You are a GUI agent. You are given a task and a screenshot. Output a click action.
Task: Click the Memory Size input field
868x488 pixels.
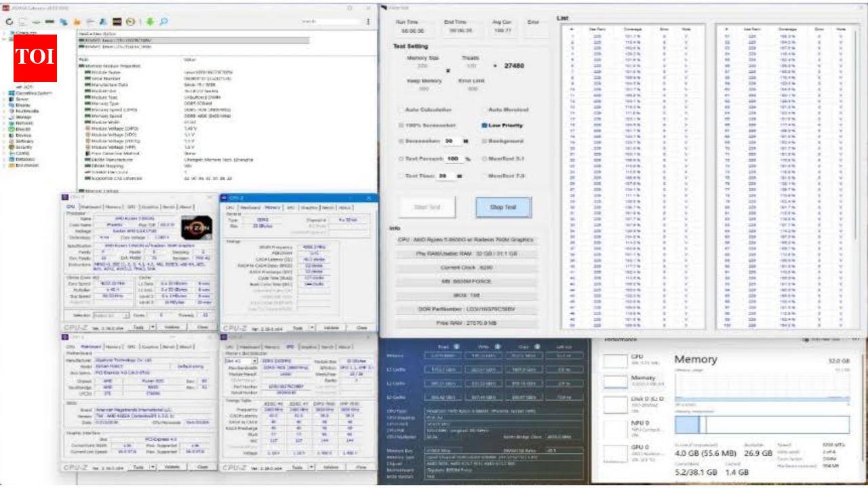422,67
